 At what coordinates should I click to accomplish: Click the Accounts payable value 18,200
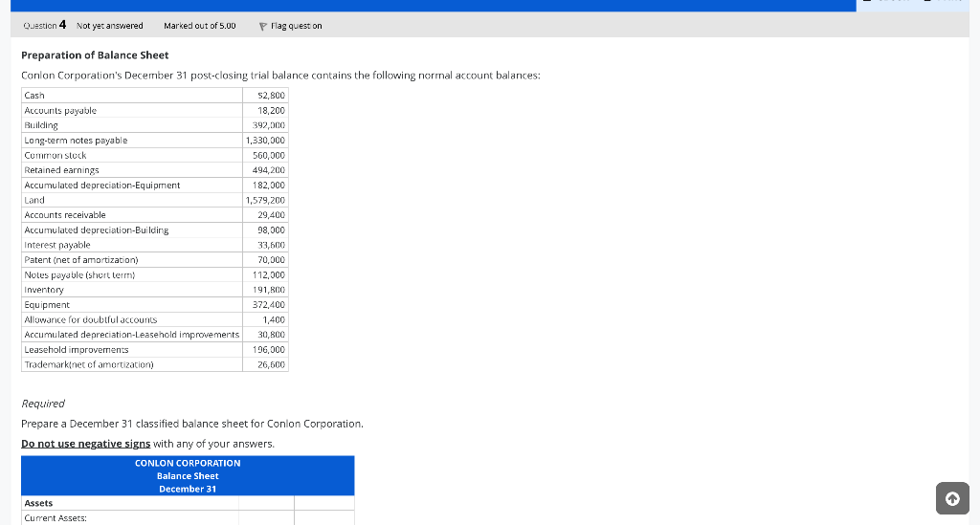271,111
